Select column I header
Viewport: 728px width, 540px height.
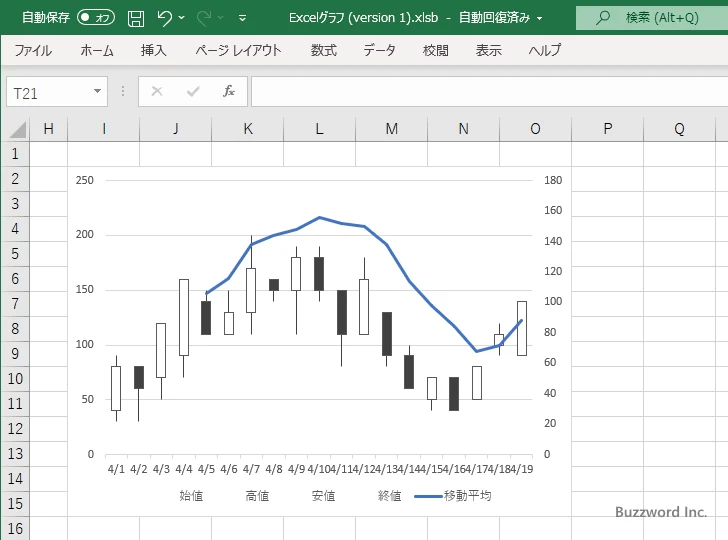coord(104,129)
